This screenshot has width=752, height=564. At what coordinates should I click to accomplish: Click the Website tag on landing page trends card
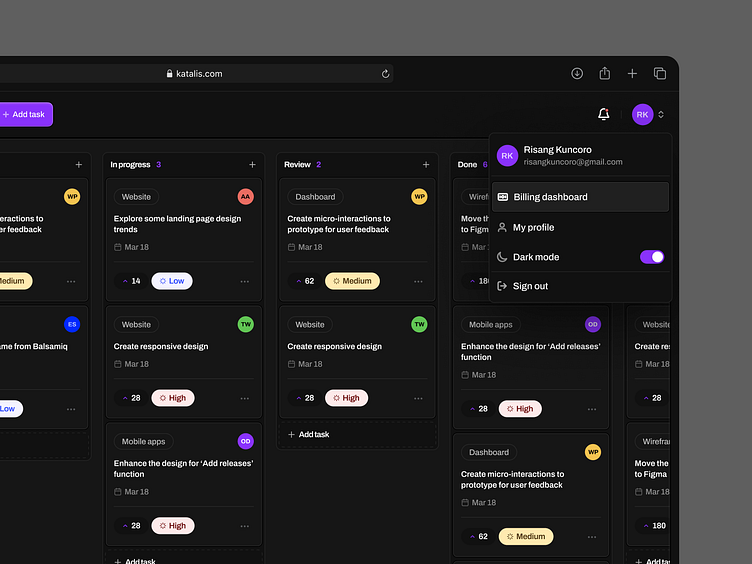(x=136, y=197)
